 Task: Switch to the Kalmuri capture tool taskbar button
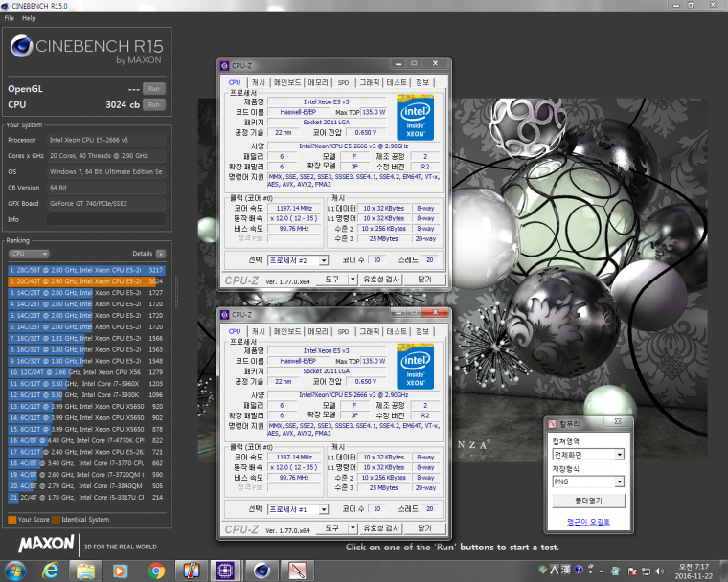(x=298, y=571)
